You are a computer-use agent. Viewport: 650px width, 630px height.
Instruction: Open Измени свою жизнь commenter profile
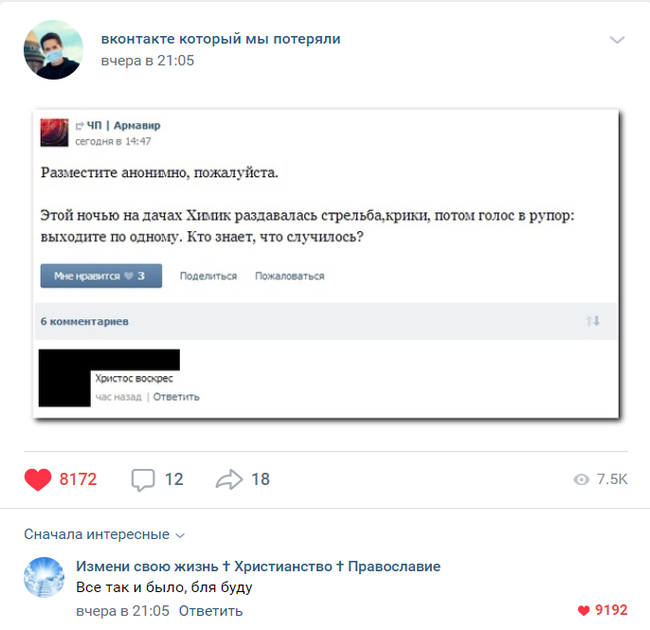click(x=258, y=566)
